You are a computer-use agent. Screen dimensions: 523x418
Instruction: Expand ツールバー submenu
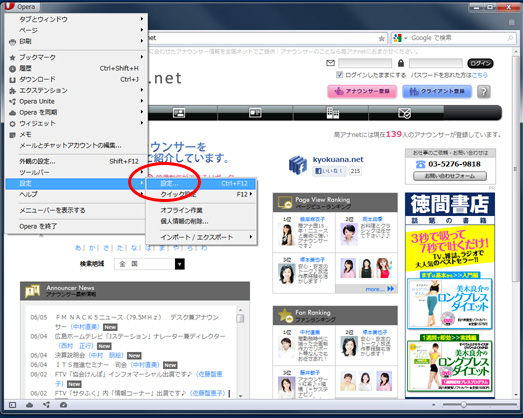(x=76, y=172)
